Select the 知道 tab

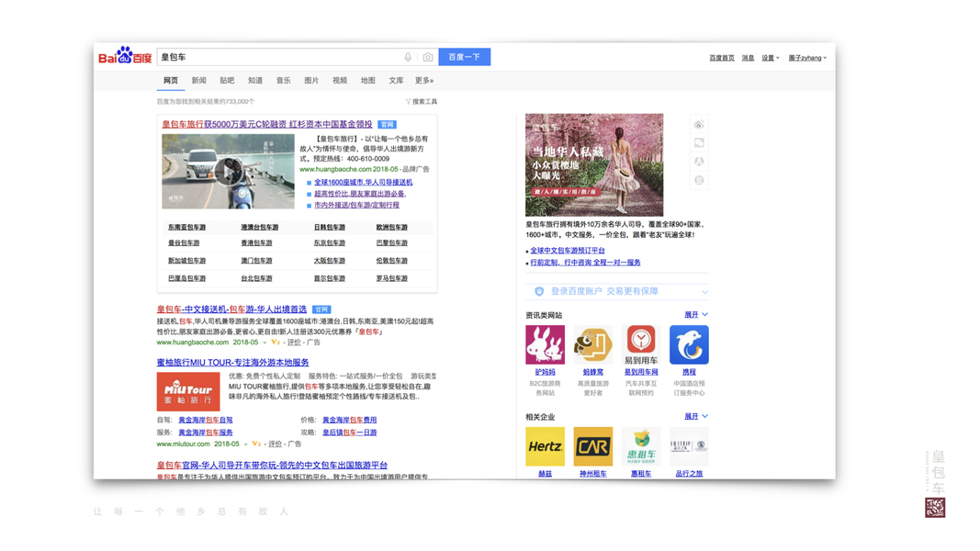255,81
